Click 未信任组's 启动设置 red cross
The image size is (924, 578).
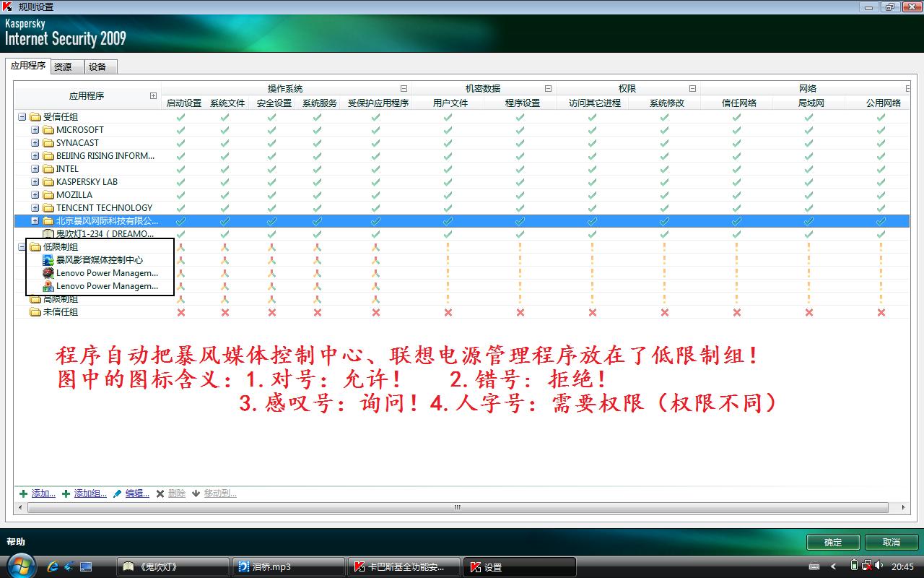point(180,312)
